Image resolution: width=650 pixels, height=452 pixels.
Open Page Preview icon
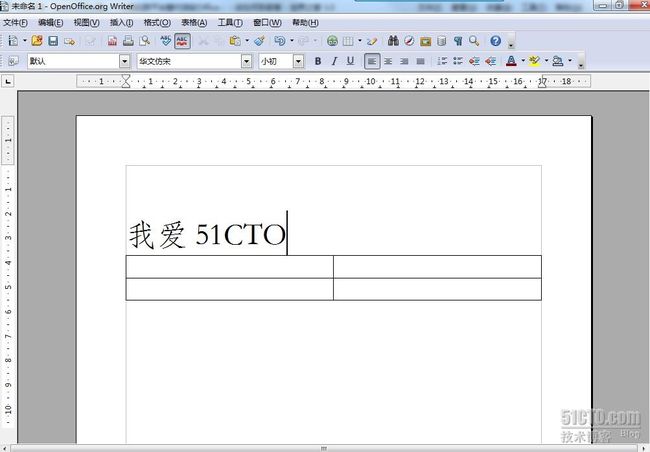(x=145, y=41)
